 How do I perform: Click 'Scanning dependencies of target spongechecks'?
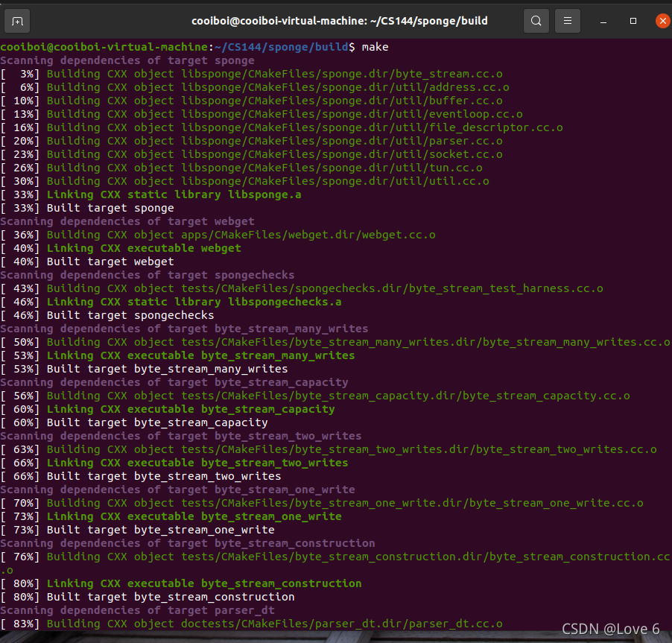point(148,275)
